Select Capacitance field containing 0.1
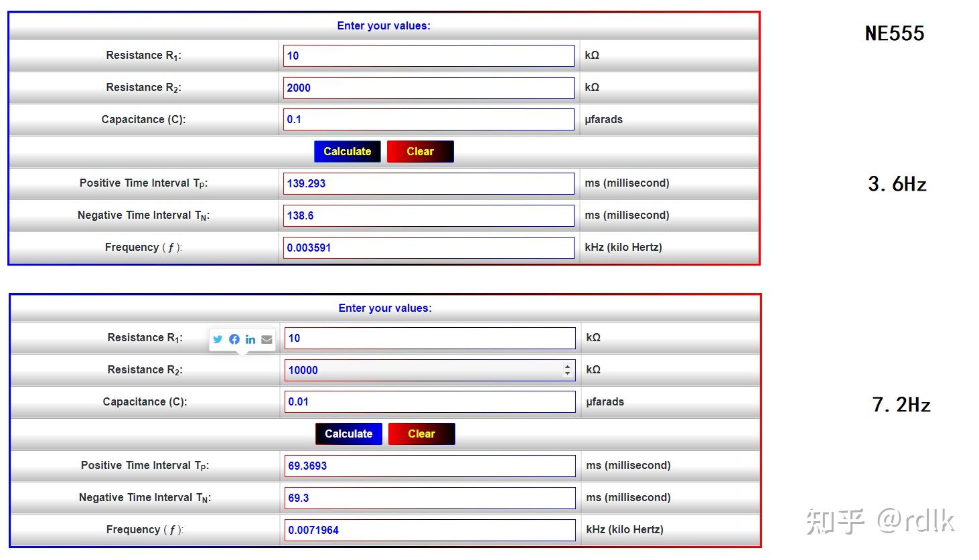This screenshot has height=560, width=979. [429, 119]
